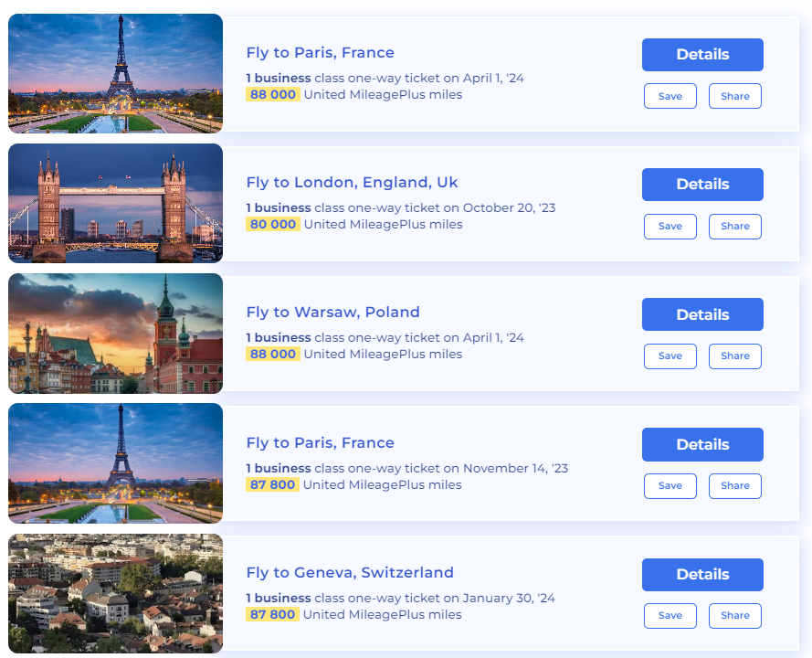Save the London, England flight
Image resolution: width=812 pixels, height=658 pixels.
(670, 226)
